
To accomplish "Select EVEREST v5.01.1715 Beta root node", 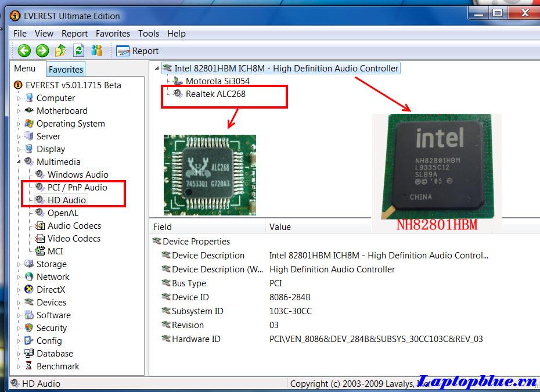I will pos(73,85).
